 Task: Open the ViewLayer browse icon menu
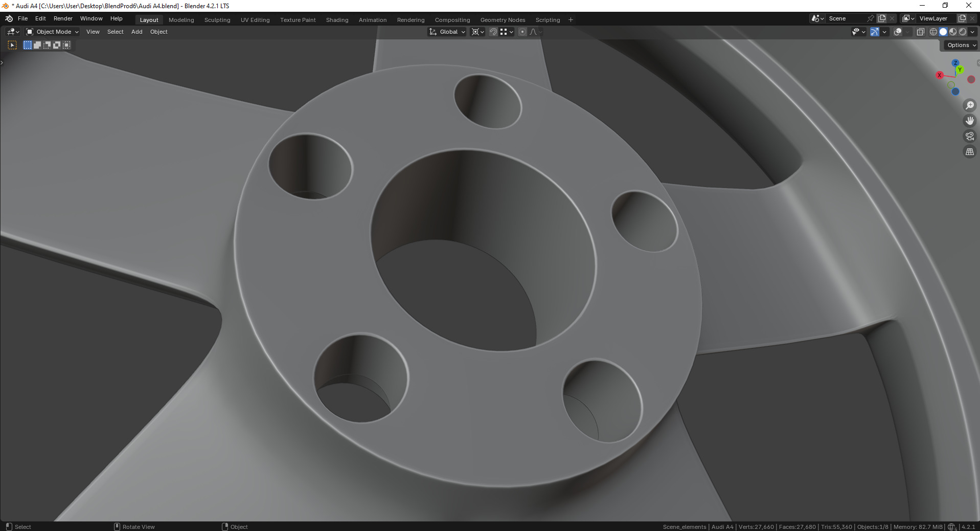tap(908, 18)
